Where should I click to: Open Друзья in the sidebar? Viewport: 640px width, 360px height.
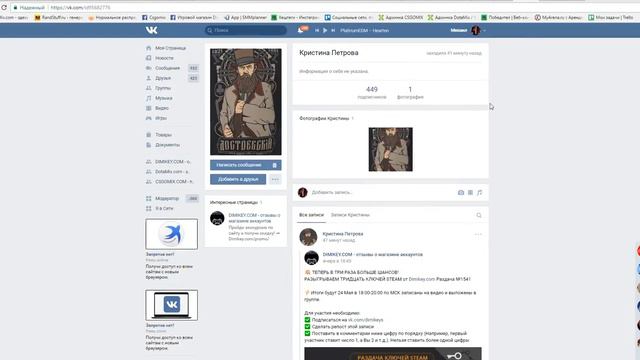pyautogui.click(x=163, y=78)
